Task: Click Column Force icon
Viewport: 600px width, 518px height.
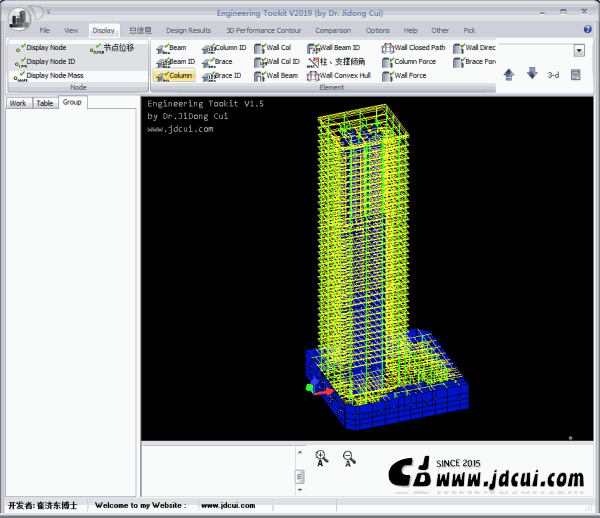Action: [388, 62]
